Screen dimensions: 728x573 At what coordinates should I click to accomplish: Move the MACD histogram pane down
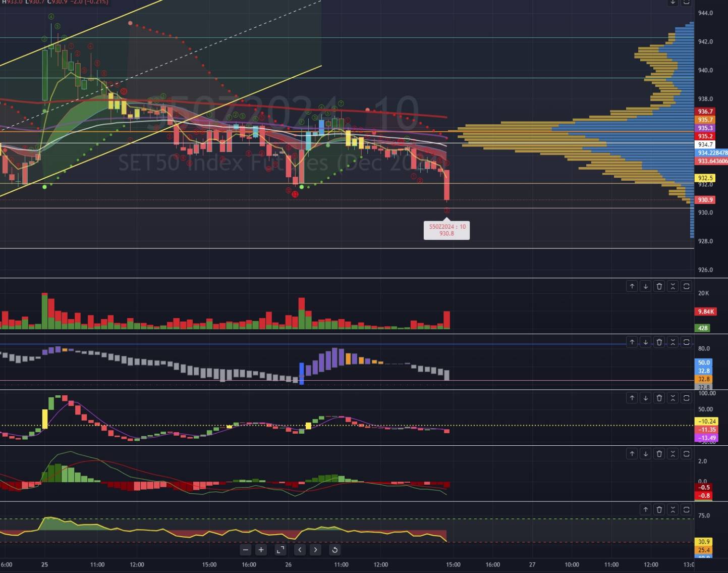point(646,454)
